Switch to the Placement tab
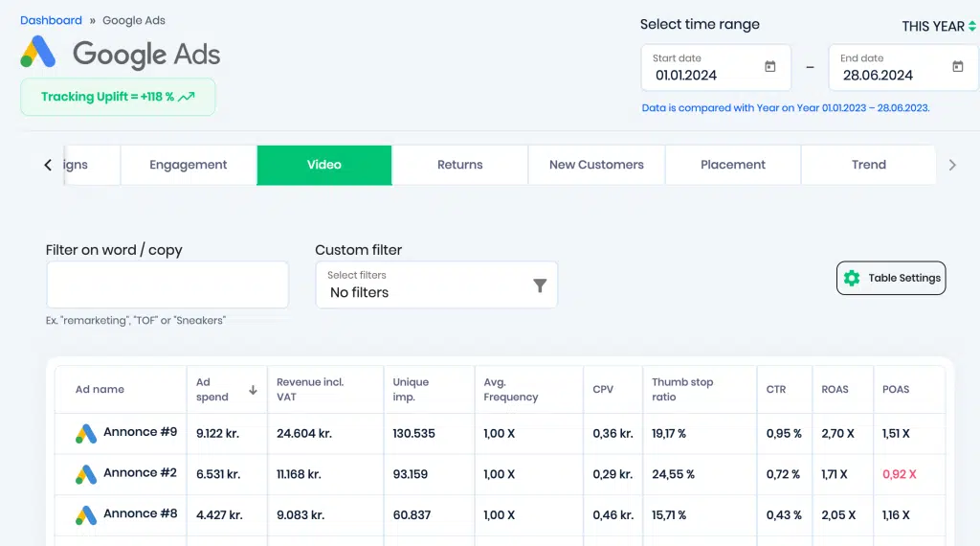 732,165
